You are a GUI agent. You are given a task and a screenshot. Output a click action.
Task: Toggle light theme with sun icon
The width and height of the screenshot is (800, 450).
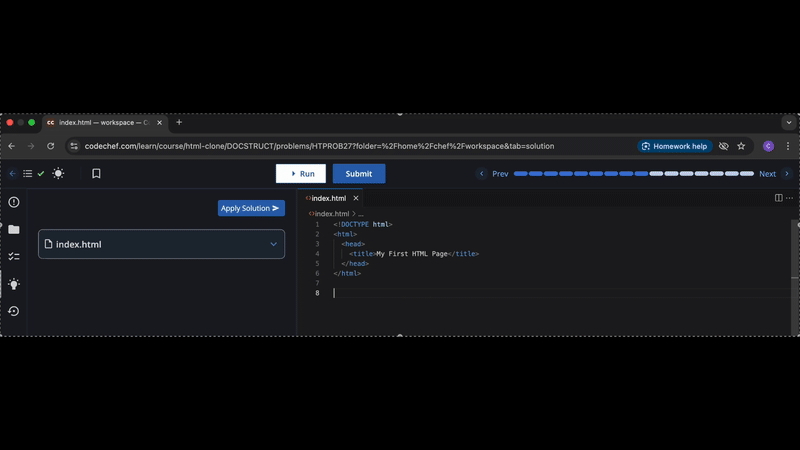[58, 173]
